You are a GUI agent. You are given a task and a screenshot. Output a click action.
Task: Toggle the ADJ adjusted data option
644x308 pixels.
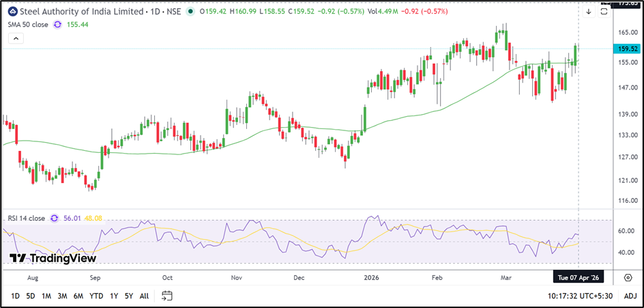tap(629, 296)
